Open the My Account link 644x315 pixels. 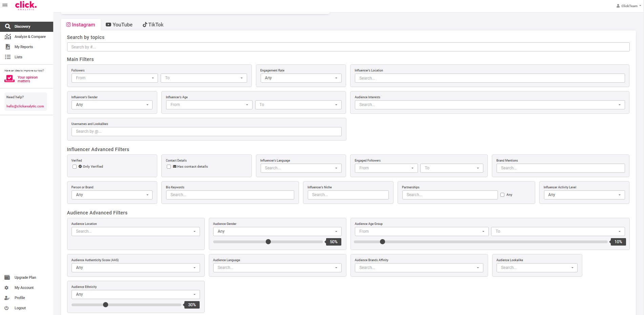pyautogui.click(x=24, y=288)
